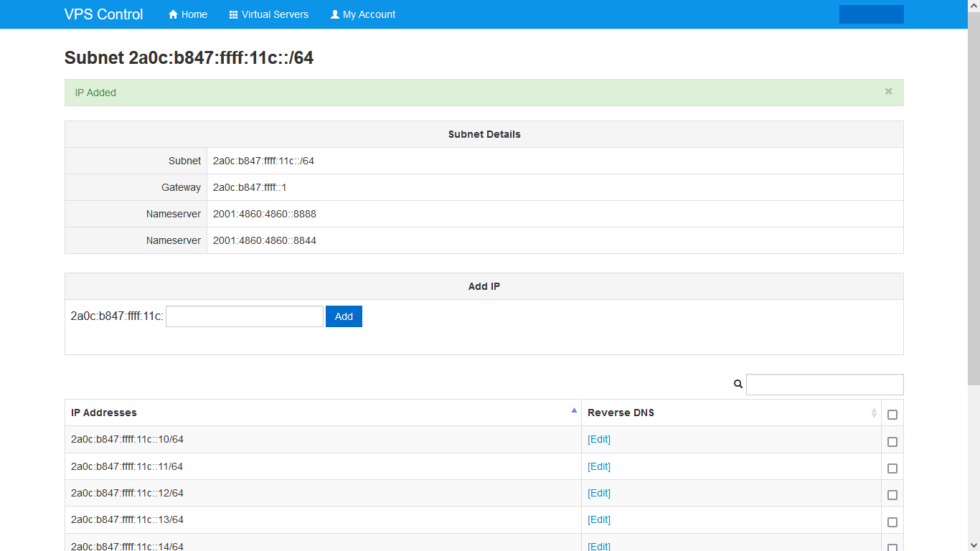Click the IP table search box
The image size is (980, 551).
point(824,385)
